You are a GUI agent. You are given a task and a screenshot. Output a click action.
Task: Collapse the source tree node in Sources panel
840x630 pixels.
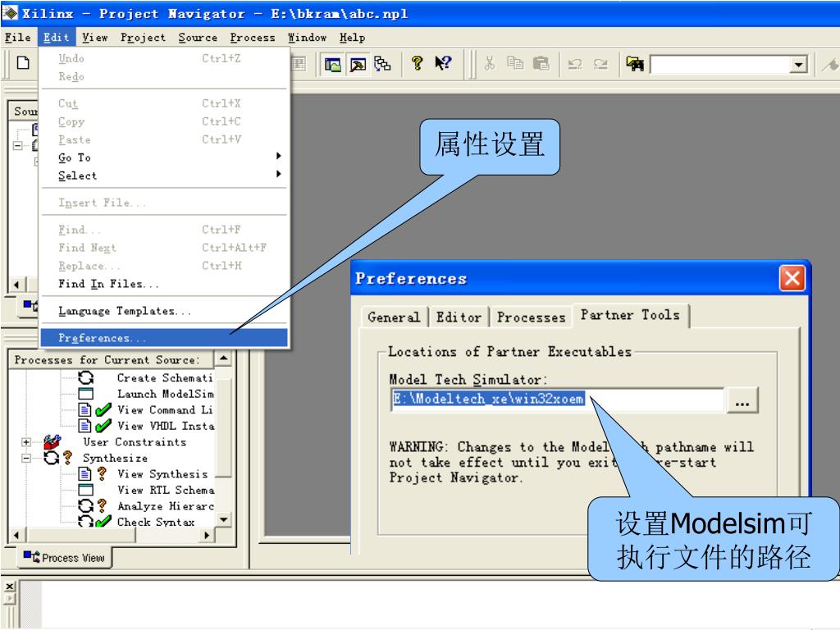[x=18, y=146]
